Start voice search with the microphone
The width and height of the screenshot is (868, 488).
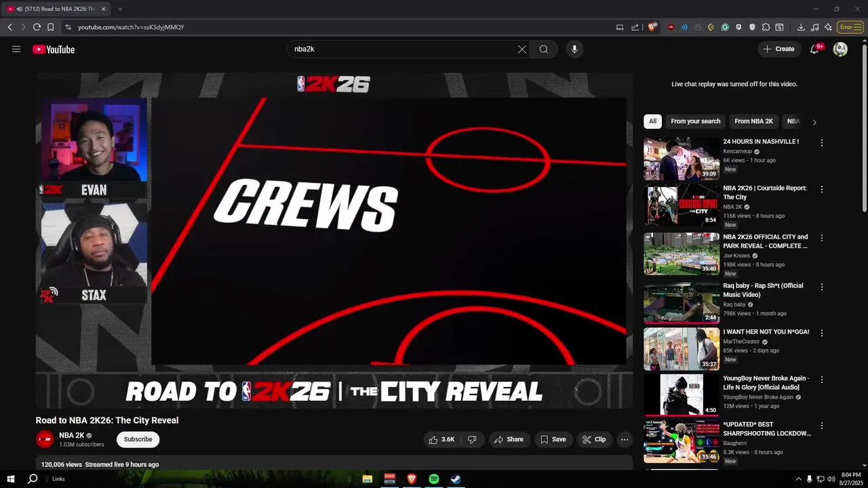(574, 49)
